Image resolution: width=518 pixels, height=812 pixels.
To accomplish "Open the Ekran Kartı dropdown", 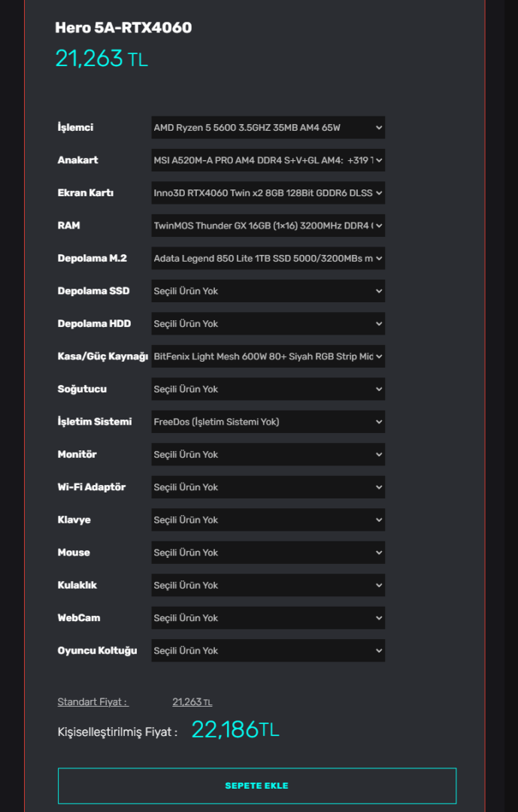I will click(x=268, y=193).
